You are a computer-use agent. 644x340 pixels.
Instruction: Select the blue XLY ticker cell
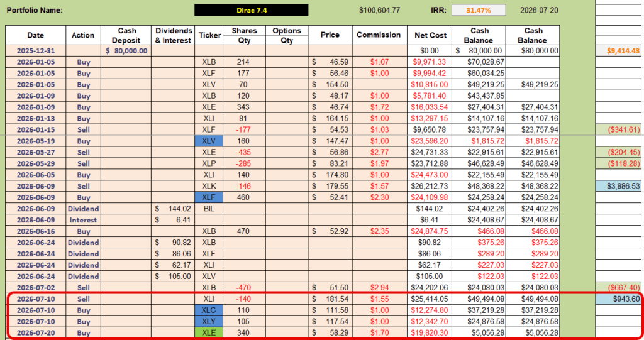209,322
